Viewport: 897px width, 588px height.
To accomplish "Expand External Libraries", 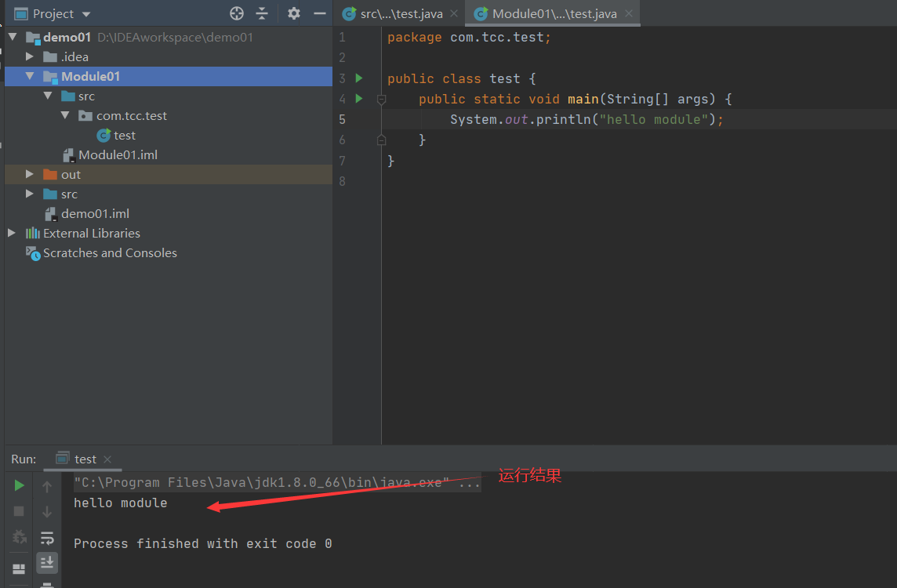I will click(x=12, y=234).
